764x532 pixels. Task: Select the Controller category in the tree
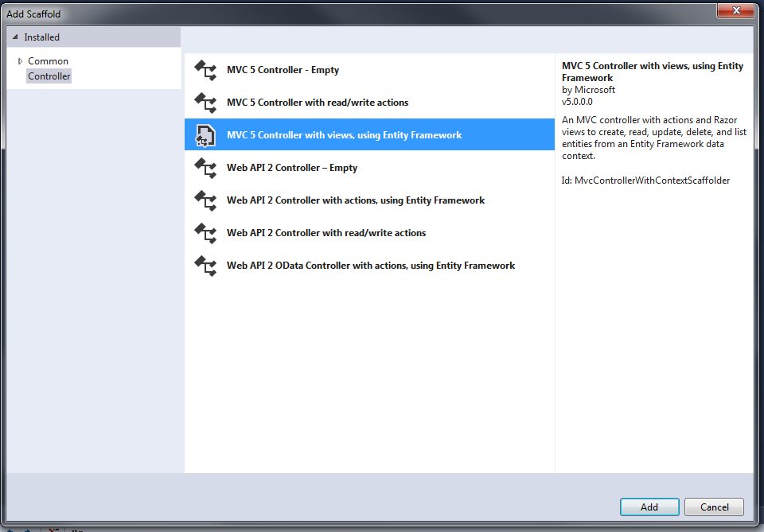tap(49, 76)
